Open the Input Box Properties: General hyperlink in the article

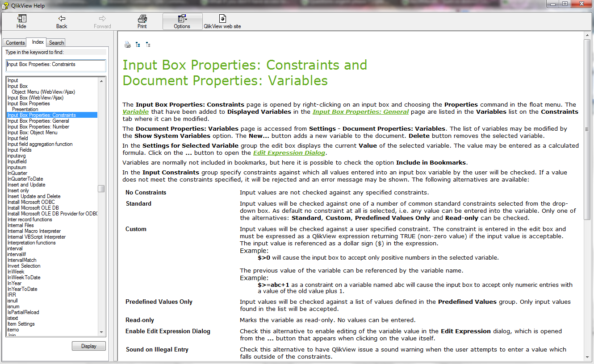coord(360,112)
